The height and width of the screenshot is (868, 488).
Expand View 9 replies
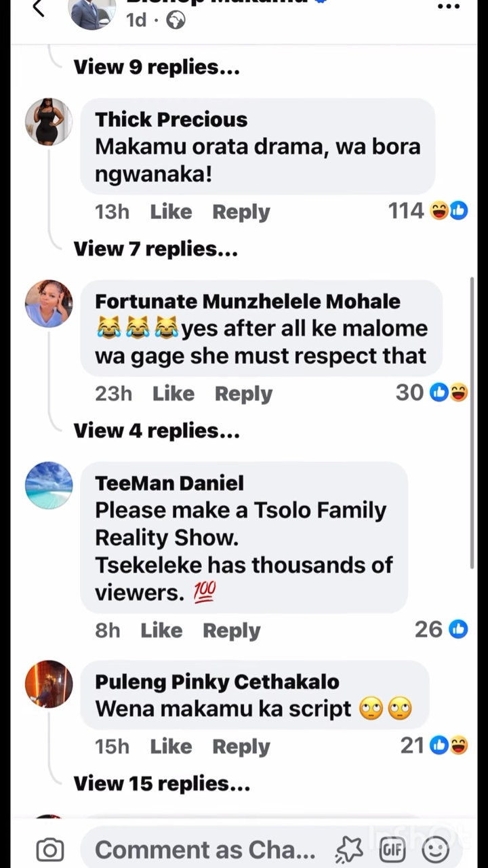[x=157, y=67]
